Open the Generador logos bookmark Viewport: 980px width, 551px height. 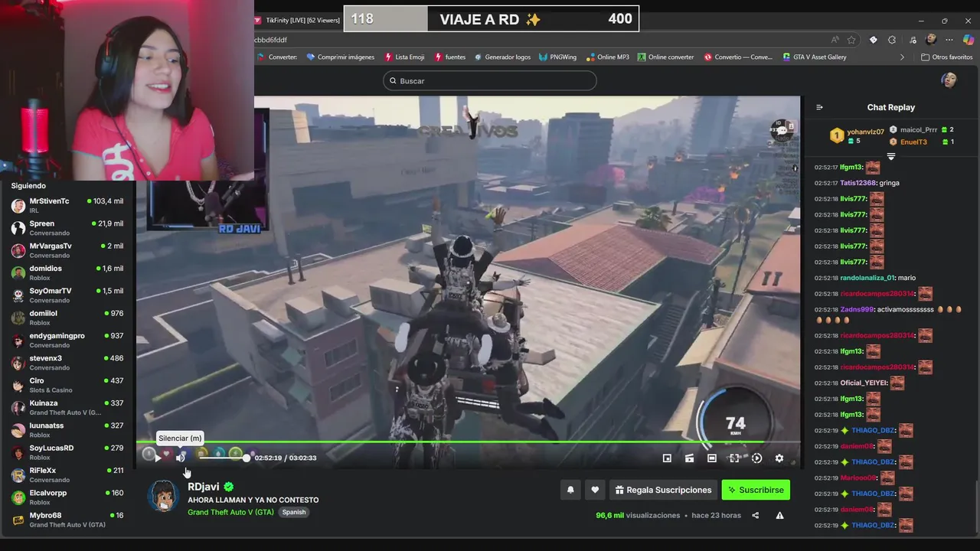502,57
